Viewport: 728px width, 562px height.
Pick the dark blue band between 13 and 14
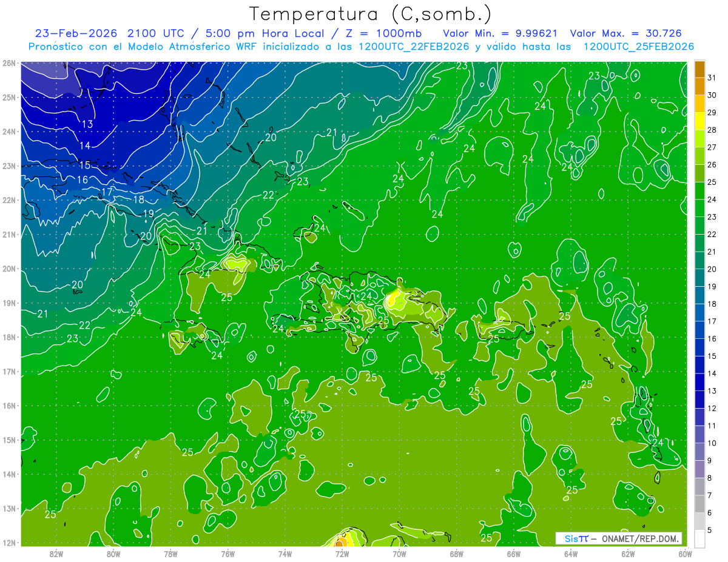tap(700, 382)
